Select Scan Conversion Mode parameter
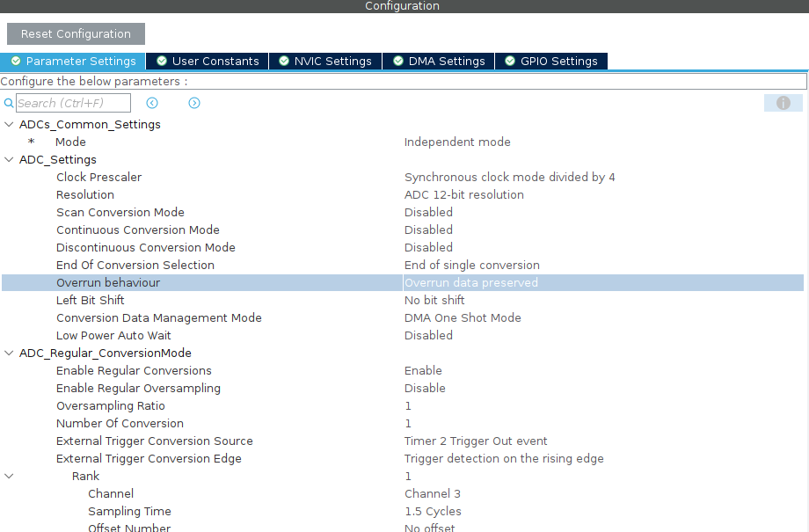 tap(120, 212)
